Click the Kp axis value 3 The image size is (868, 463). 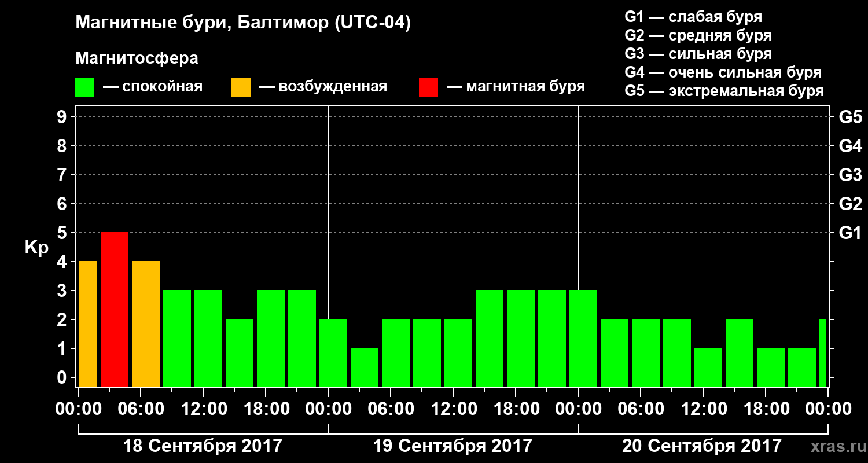coord(63,291)
